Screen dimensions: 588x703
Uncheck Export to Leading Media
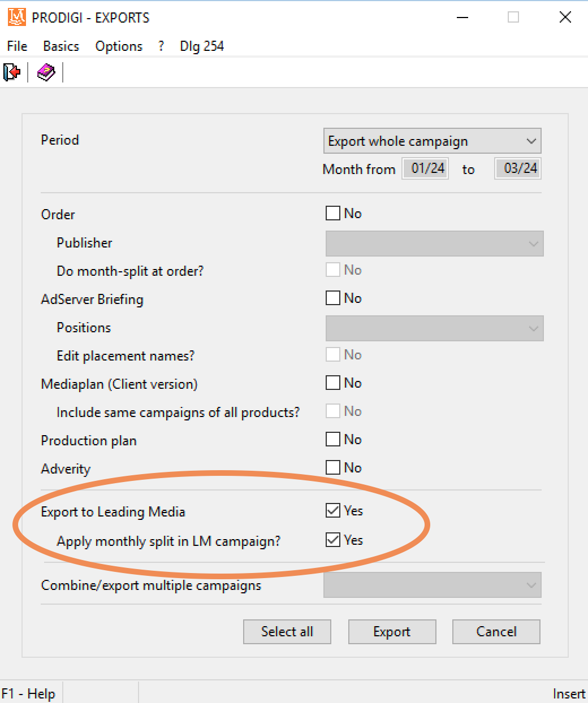click(x=333, y=510)
